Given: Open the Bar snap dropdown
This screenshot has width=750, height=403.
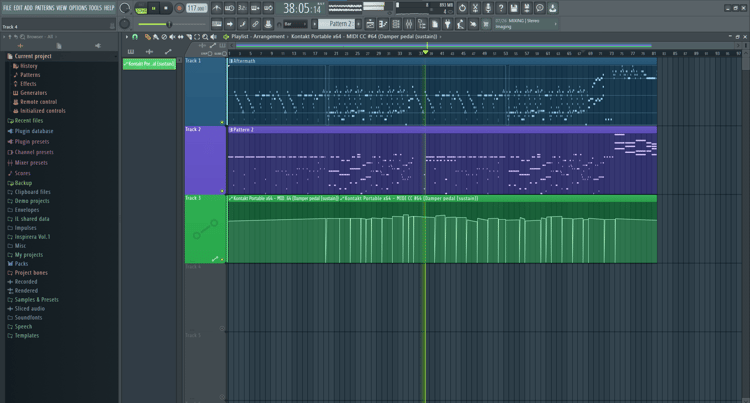Looking at the screenshot, I should pyautogui.click(x=295, y=24).
